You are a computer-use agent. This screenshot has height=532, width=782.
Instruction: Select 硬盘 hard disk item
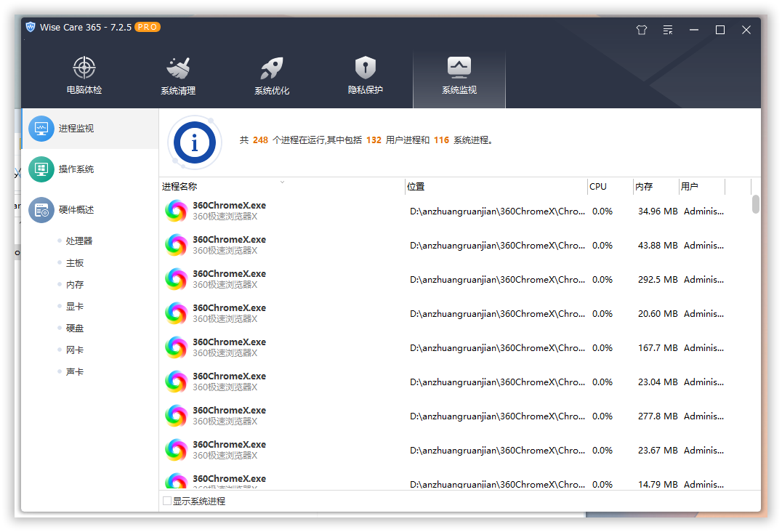coord(74,328)
